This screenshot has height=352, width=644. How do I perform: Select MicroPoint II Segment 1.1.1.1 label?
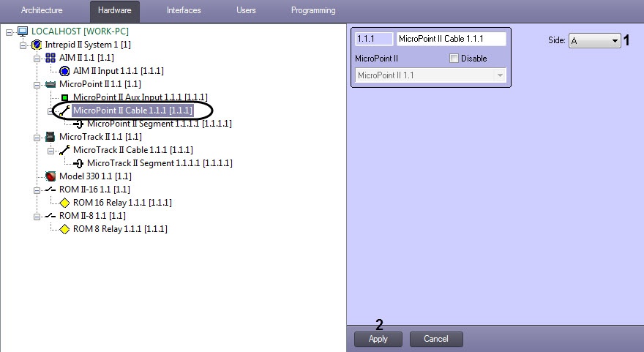pos(160,124)
